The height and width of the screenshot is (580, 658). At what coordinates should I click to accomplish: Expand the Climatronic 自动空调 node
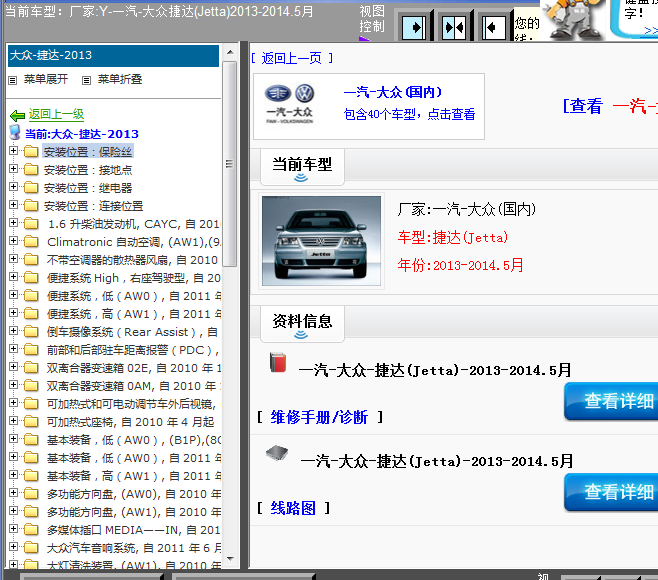pos(13,241)
